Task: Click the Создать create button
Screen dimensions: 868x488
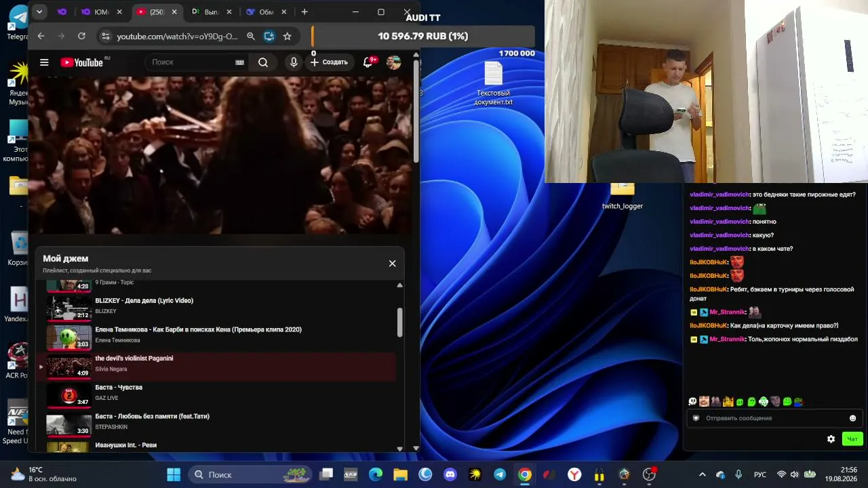Action: click(x=329, y=62)
